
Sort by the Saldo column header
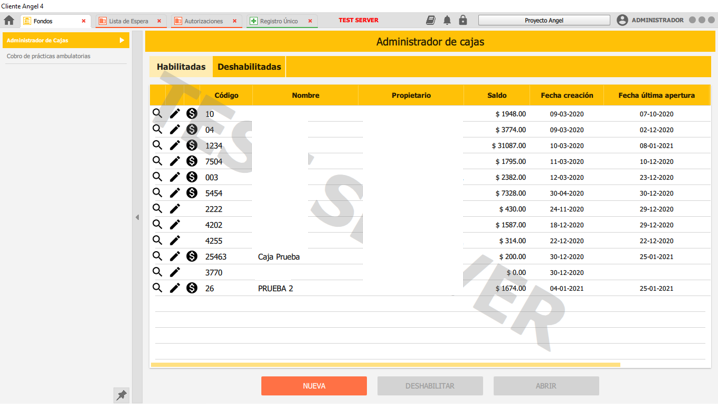pyautogui.click(x=497, y=95)
